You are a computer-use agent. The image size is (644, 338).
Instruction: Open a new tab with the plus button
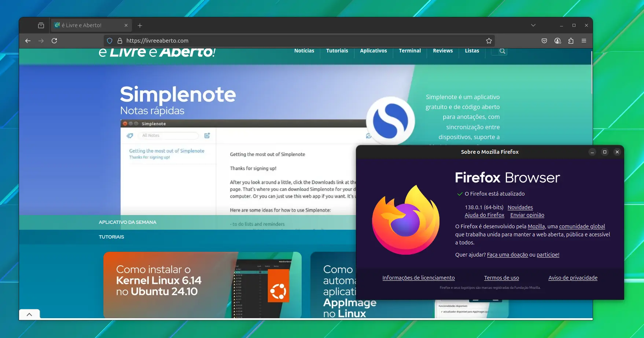coord(140,25)
